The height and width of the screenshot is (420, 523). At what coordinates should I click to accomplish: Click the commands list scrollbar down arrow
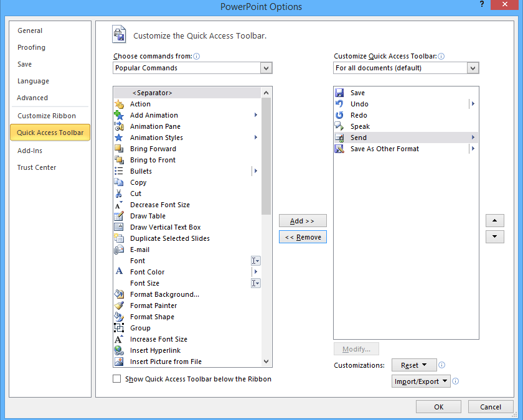coord(266,362)
